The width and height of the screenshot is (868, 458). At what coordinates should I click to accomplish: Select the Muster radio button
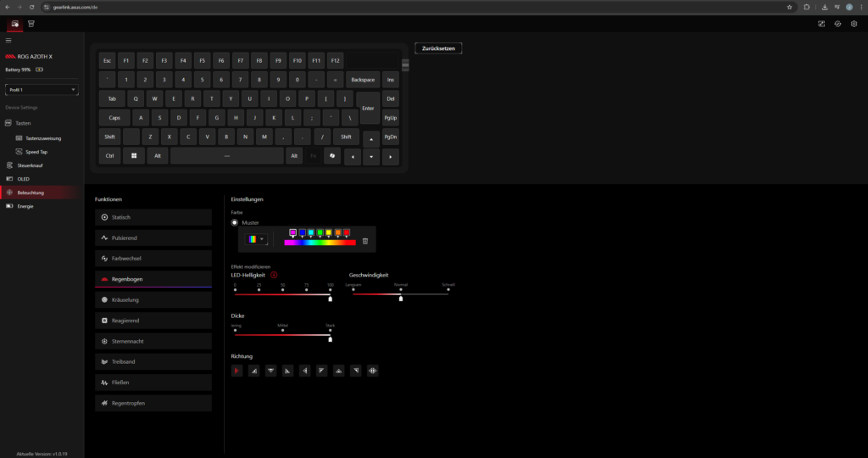click(235, 222)
